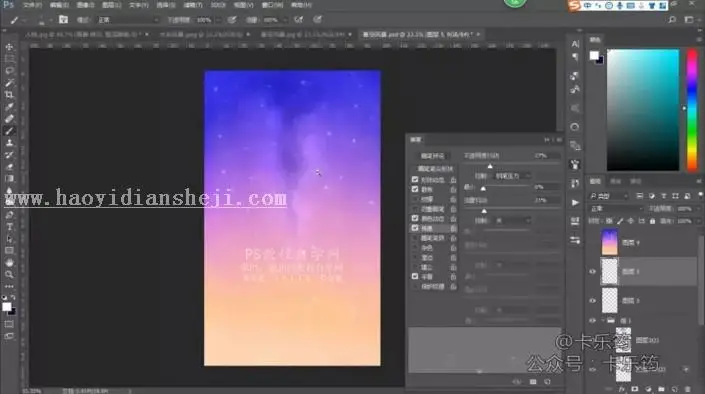Open flow jitter control dropdown
This screenshot has width=705, height=394.
click(x=513, y=221)
